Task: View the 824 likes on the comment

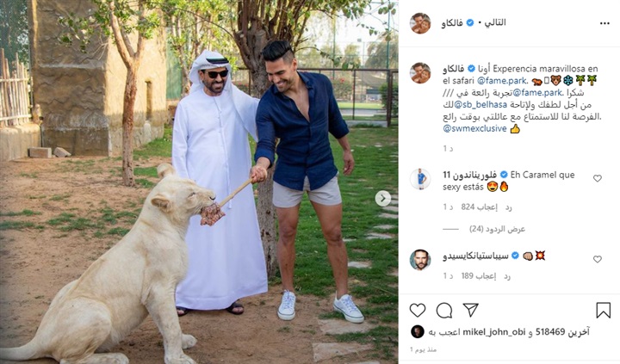Action: 480,207
